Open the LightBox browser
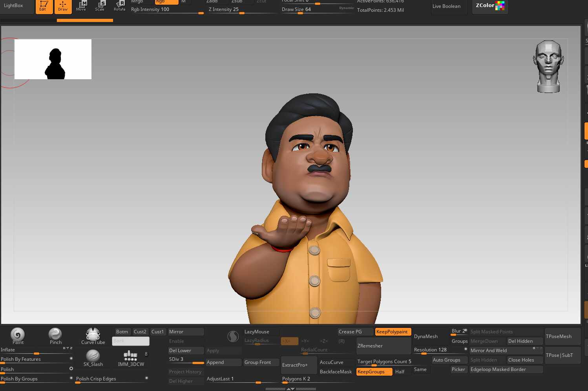This screenshot has height=391, width=588. pyautogui.click(x=14, y=6)
